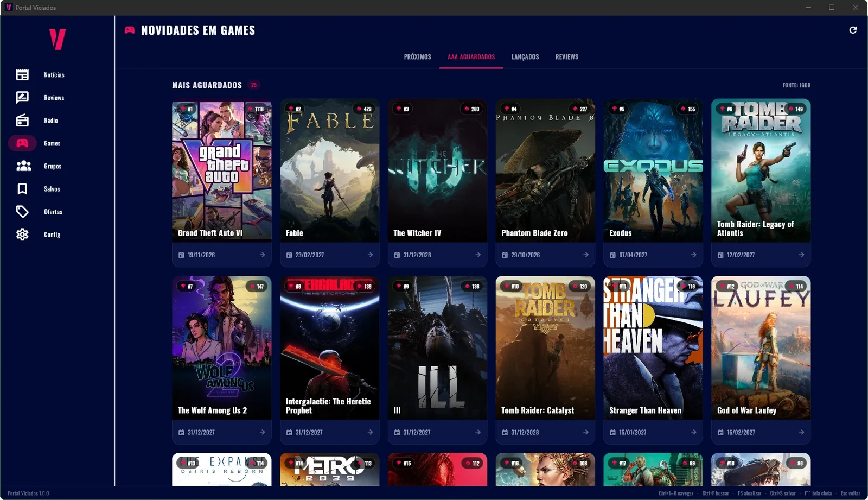This screenshot has width=868, height=500.
Task: Click arrow on Phantom Blade Zero card
Action: pos(586,255)
